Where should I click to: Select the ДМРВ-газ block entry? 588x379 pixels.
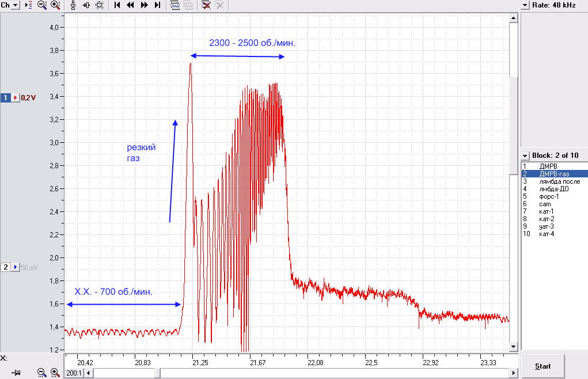point(554,174)
